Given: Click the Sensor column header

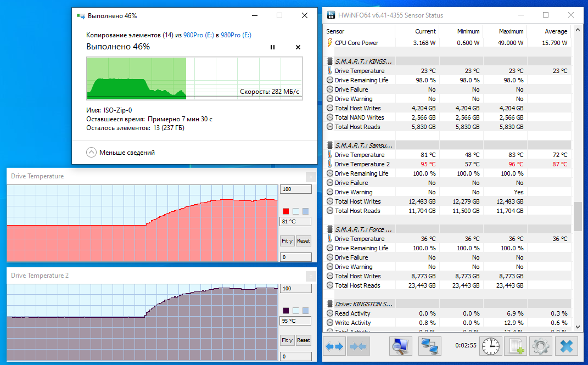Looking at the screenshot, I should tap(359, 31).
